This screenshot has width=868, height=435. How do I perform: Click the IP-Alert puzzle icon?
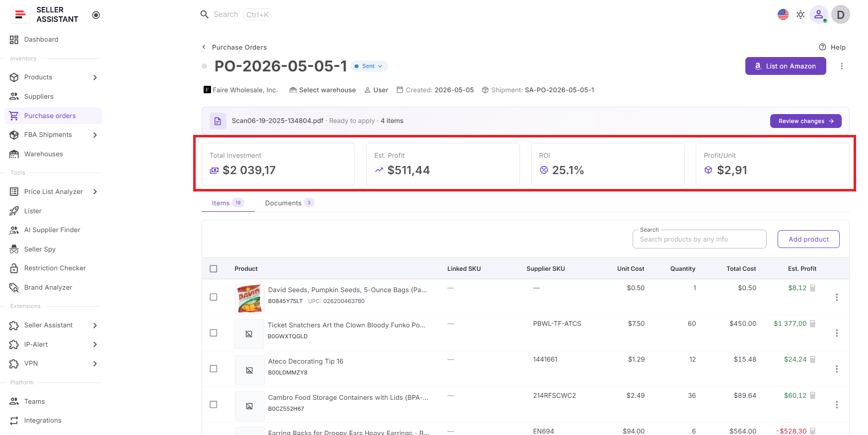click(x=14, y=345)
